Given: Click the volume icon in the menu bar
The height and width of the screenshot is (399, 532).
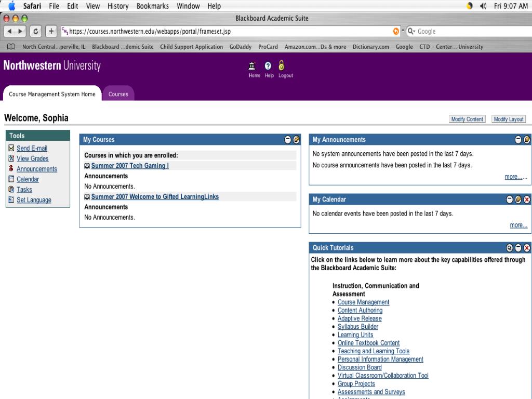Looking at the screenshot, I should [483, 6].
